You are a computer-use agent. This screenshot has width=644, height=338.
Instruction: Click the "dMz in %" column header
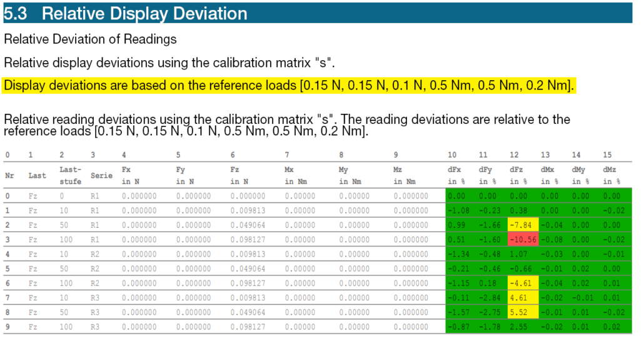611,176
